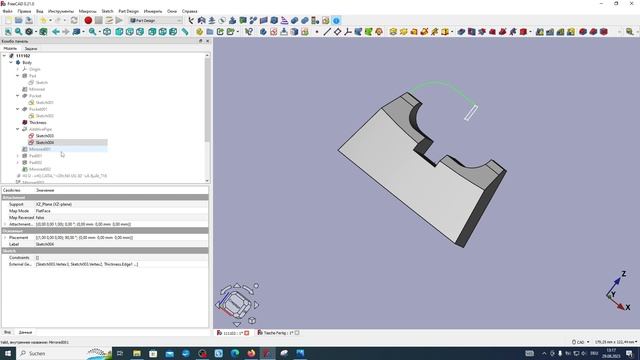Switch to the 111102 document tab
The image size is (640, 360).
pos(233,333)
